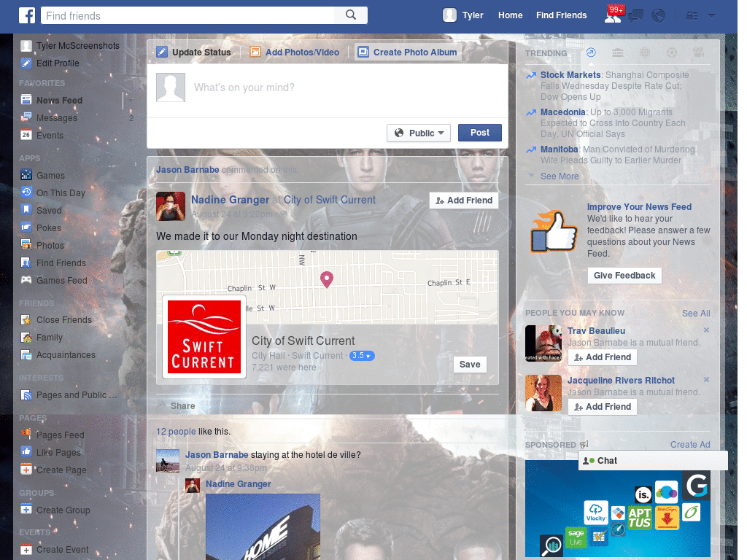Select entertainment trends camera icon

tap(698, 52)
